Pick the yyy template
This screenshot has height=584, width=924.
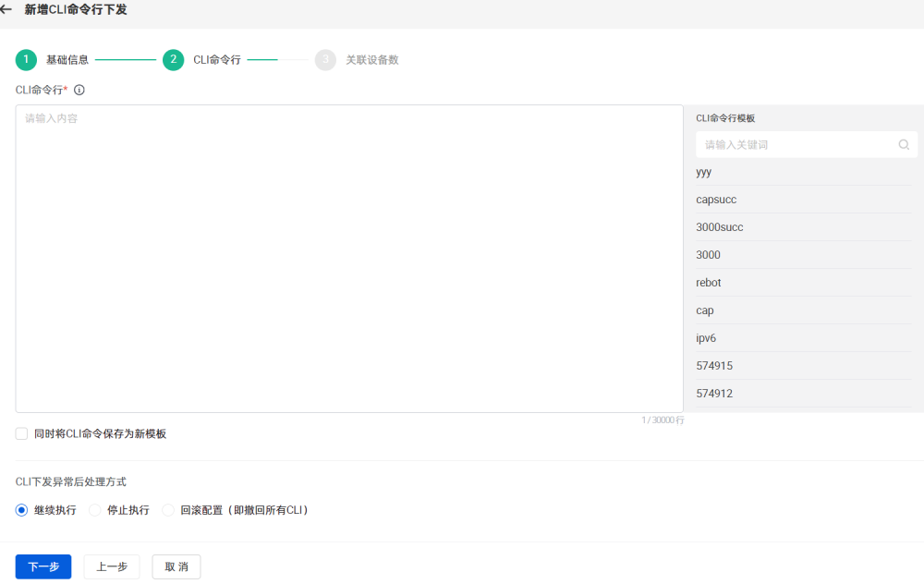click(x=704, y=172)
